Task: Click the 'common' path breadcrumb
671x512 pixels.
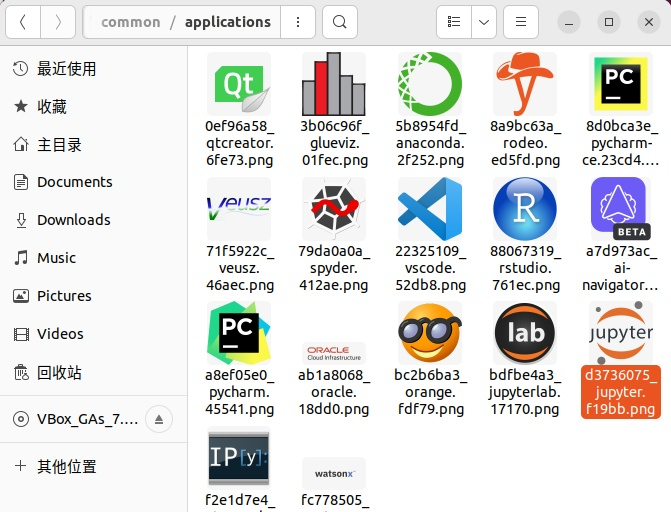Action: pos(130,22)
